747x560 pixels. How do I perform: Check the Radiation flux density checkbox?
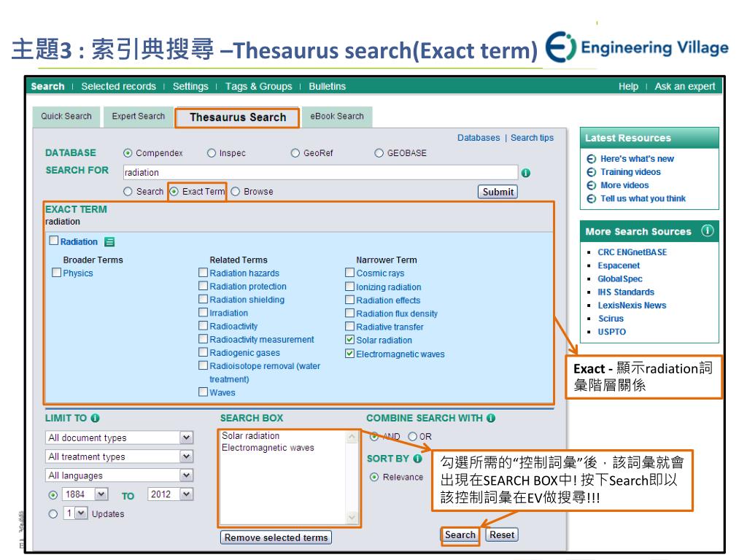coord(349,313)
